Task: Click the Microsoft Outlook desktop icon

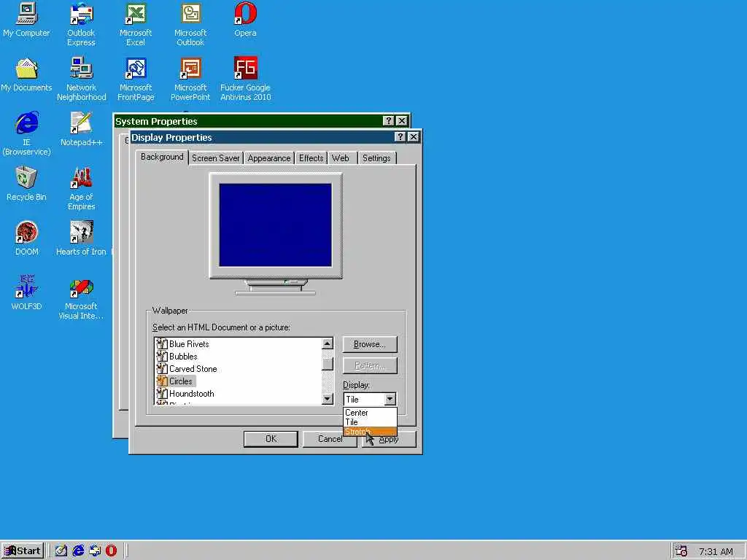Action: tap(190, 24)
